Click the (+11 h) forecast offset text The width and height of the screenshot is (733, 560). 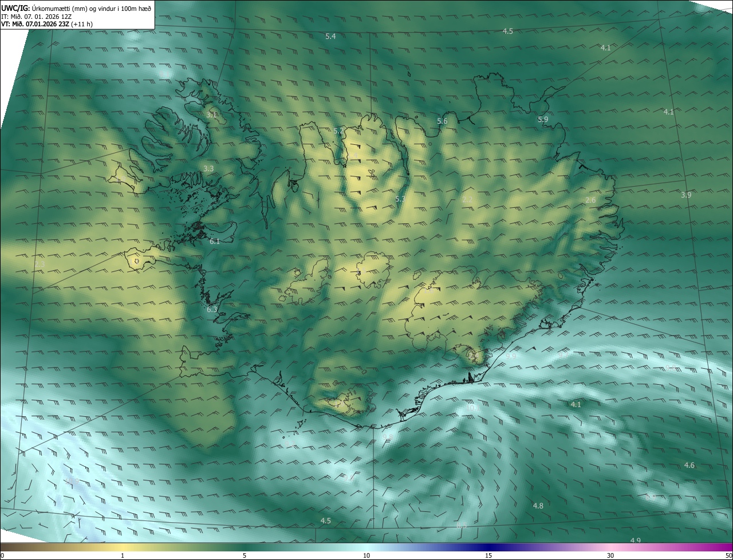point(82,24)
